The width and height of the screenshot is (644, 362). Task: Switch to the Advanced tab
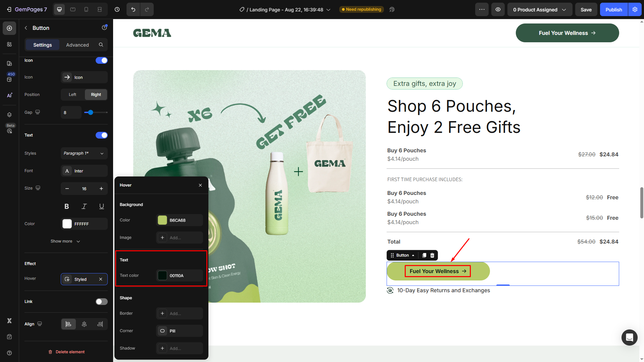pos(77,45)
